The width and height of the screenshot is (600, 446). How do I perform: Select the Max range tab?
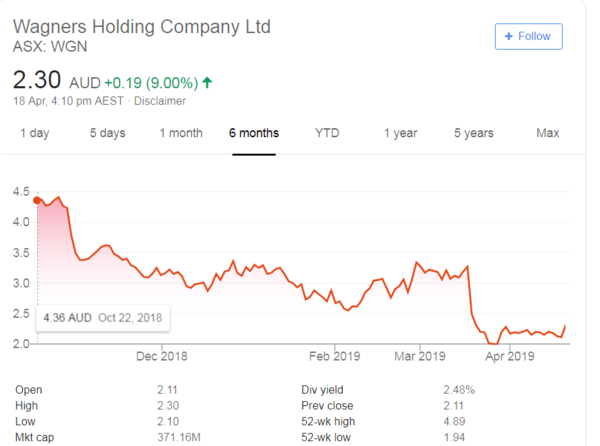coord(547,133)
